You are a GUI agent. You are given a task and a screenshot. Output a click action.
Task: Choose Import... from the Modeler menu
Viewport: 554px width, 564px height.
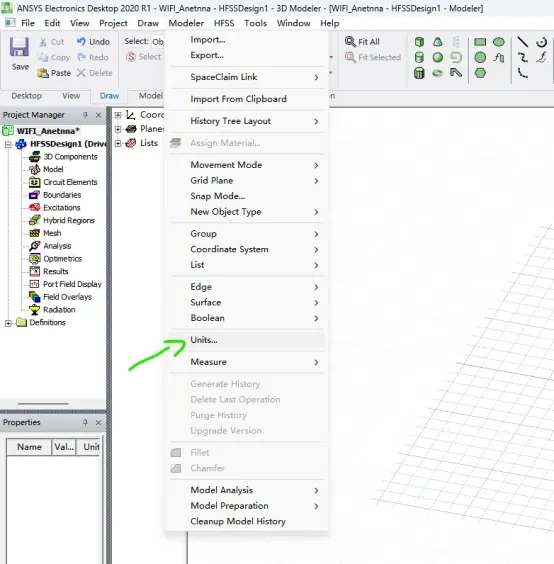tap(247, 40)
